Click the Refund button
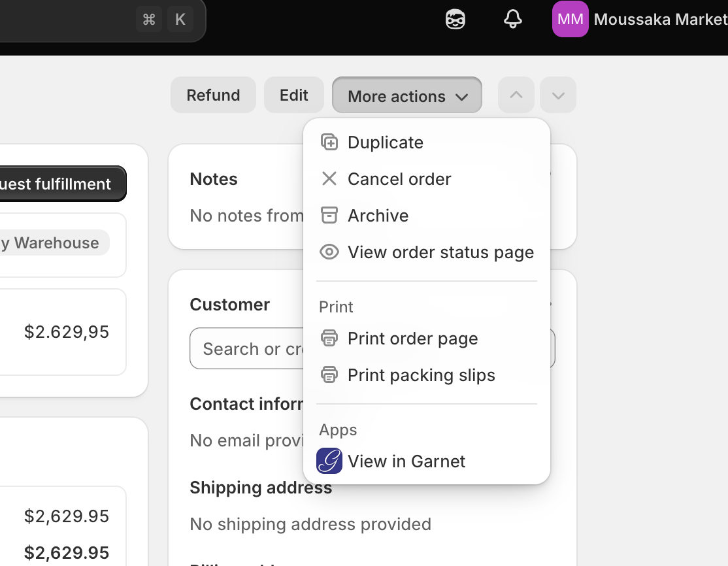The height and width of the screenshot is (566, 728). [x=213, y=95]
